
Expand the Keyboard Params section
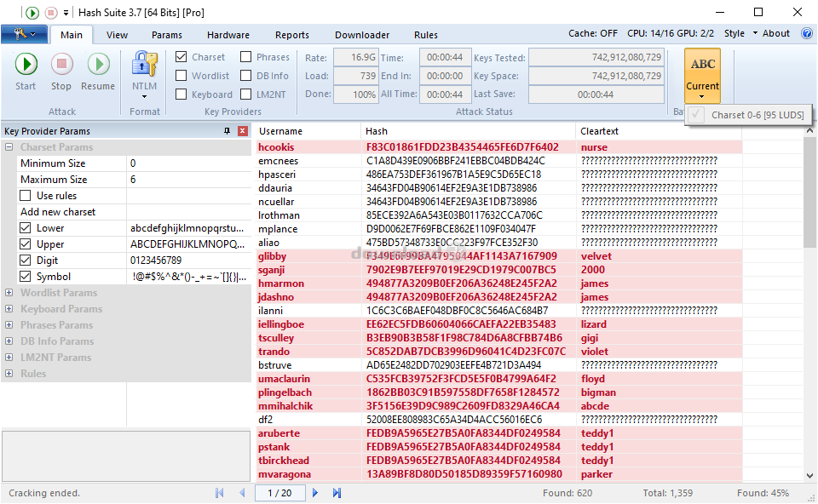9,308
